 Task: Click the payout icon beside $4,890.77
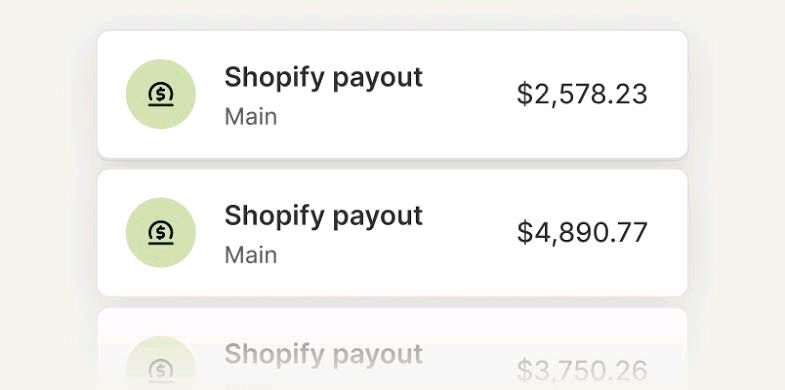[161, 233]
